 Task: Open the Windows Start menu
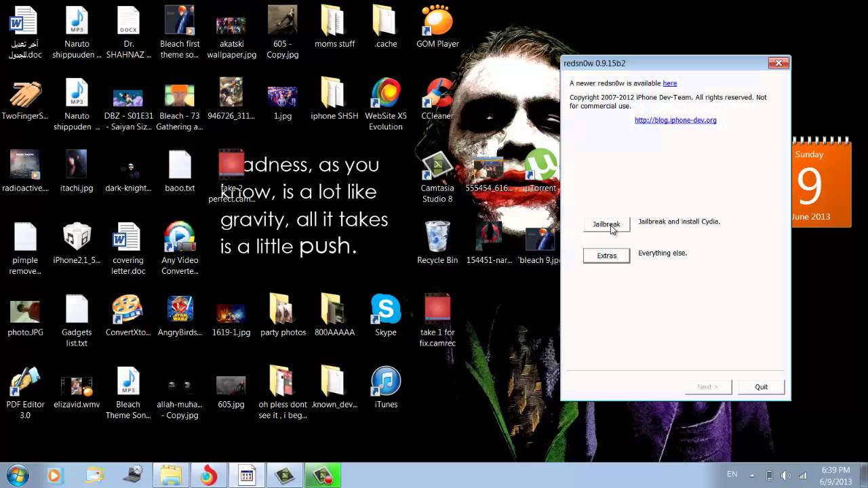coord(17,475)
